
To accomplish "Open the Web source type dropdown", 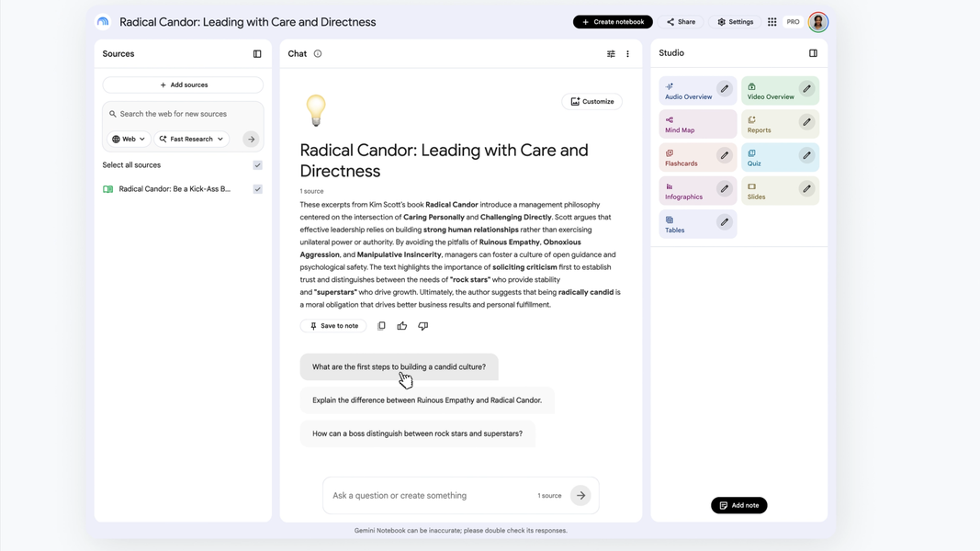I will (129, 140).
